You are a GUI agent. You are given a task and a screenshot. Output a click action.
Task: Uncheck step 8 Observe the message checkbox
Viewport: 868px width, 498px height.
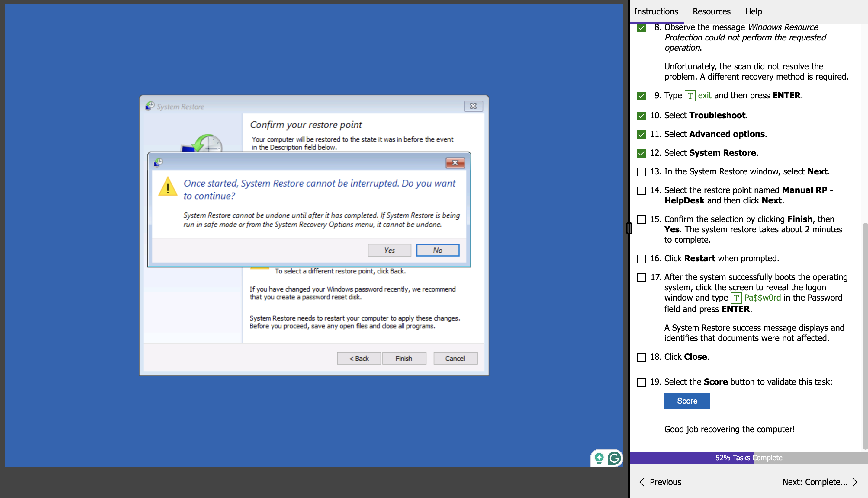pyautogui.click(x=641, y=28)
